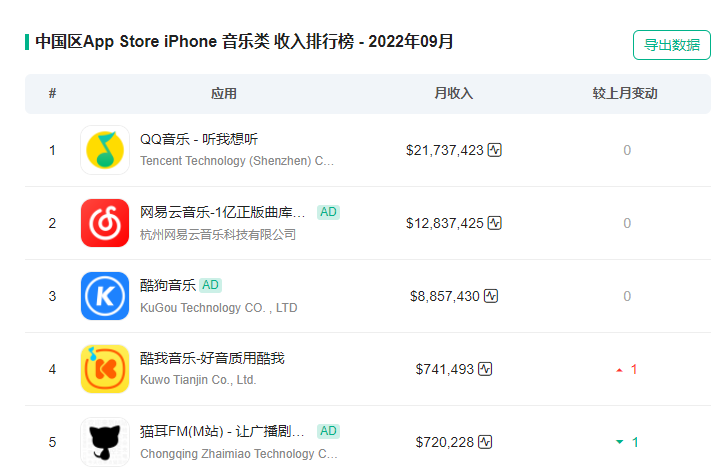Open the 网易云音乐 red app icon
Screen dimensions: 723x470
[x=105, y=223]
